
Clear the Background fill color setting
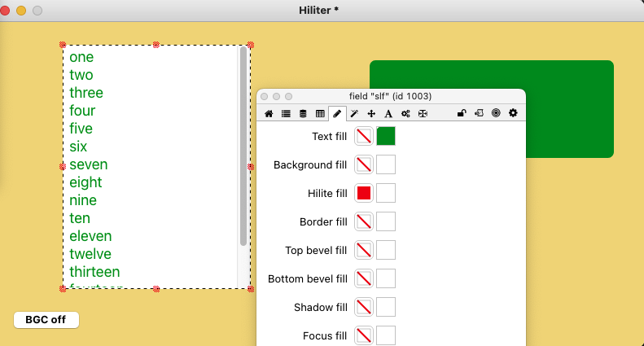click(364, 164)
